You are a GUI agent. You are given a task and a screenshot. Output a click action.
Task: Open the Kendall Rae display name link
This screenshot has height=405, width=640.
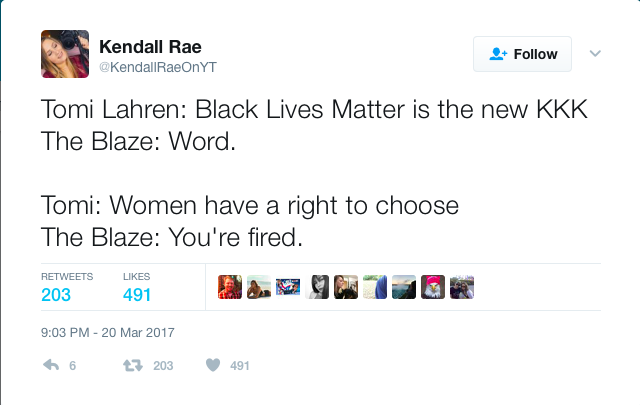pos(150,47)
